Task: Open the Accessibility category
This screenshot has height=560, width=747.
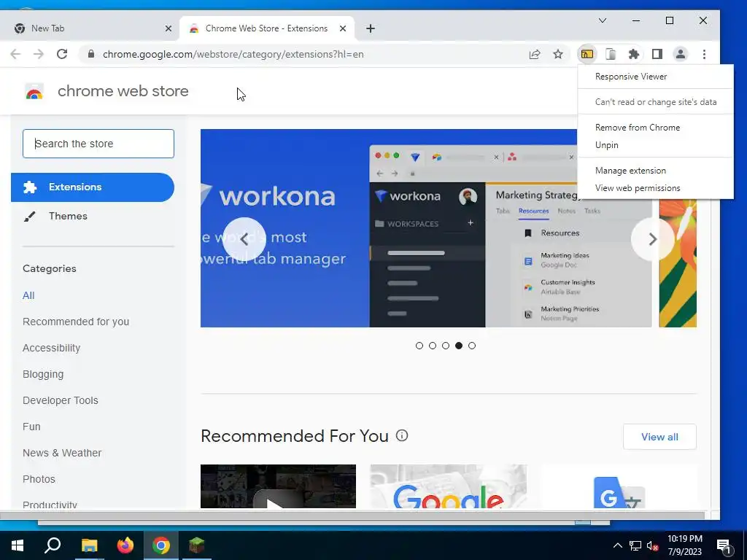Action: 52,348
